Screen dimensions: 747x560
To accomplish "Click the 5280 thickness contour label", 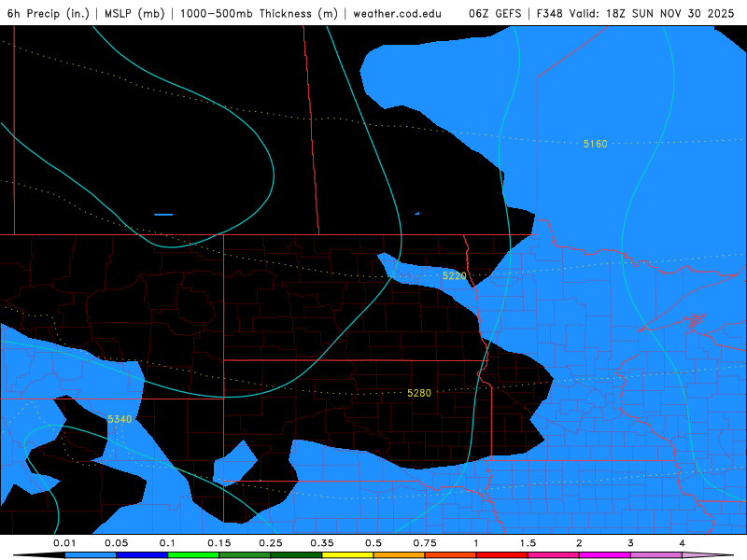I will [x=419, y=393].
